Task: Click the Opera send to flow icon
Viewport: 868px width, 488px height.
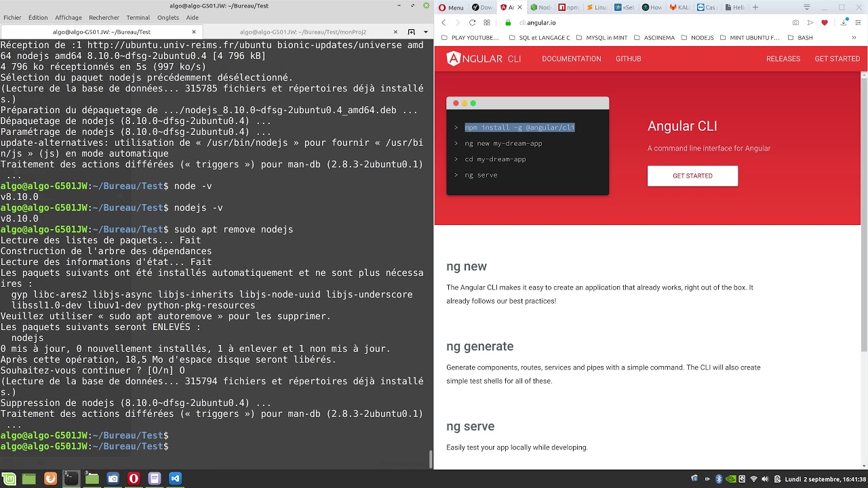Action: [x=810, y=22]
